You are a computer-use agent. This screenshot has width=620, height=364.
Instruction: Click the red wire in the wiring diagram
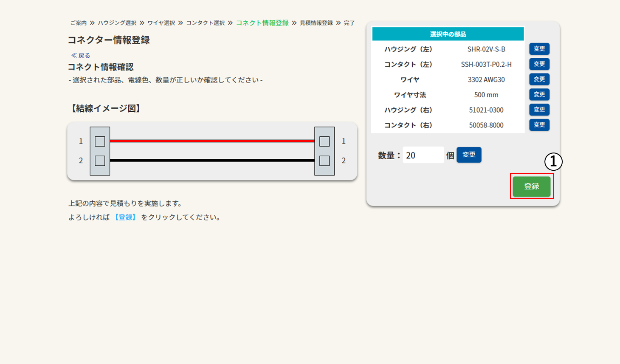tap(212, 141)
